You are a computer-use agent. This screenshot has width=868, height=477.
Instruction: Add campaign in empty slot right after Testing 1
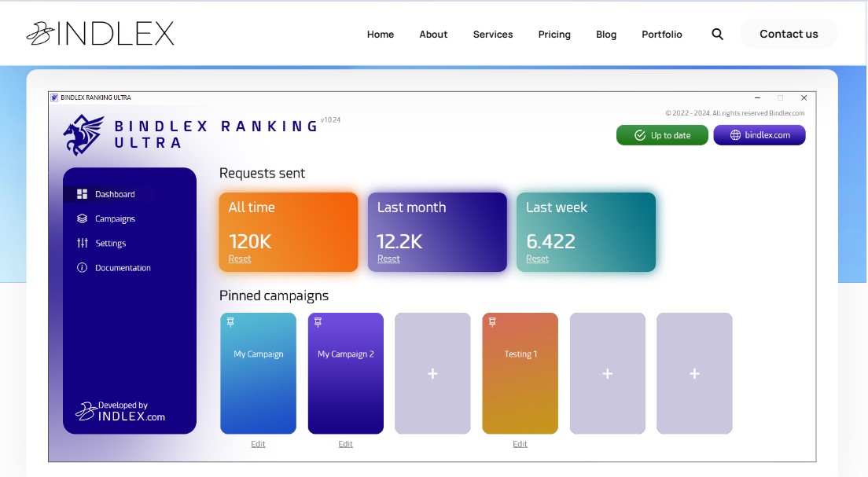click(x=607, y=373)
